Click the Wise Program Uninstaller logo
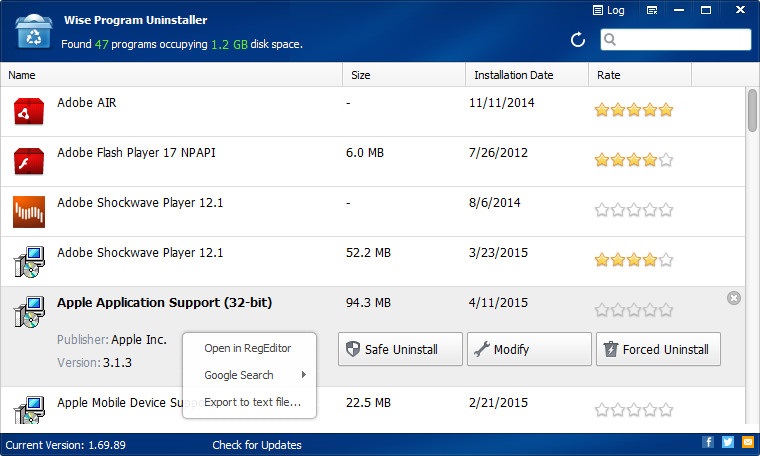This screenshot has width=760, height=456. (x=33, y=31)
